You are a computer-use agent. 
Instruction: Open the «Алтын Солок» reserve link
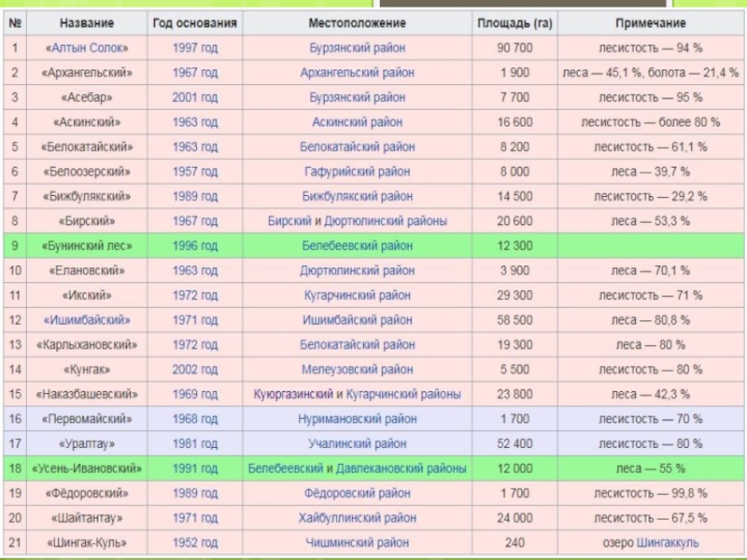(87, 49)
